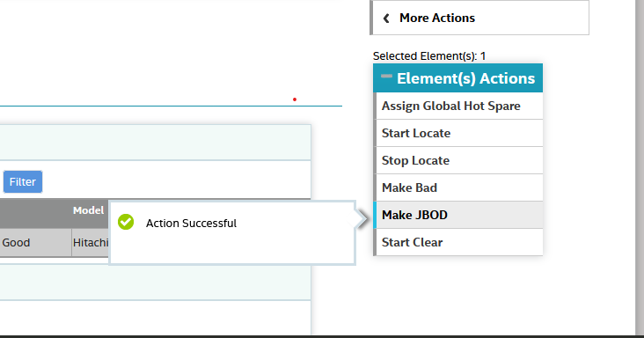The width and height of the screenshot is (644, 338).
Task: Select the highlighted Make JBOD action
Action: tap(459, 215)
